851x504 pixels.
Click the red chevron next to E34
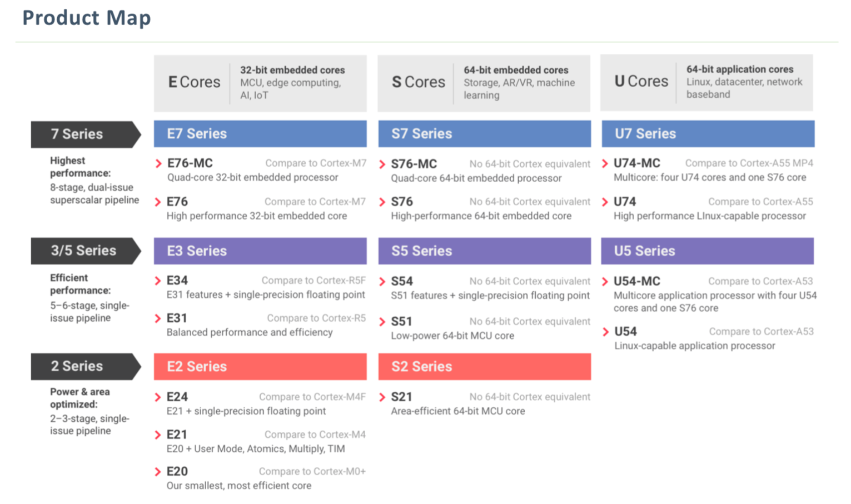(158, 281)
